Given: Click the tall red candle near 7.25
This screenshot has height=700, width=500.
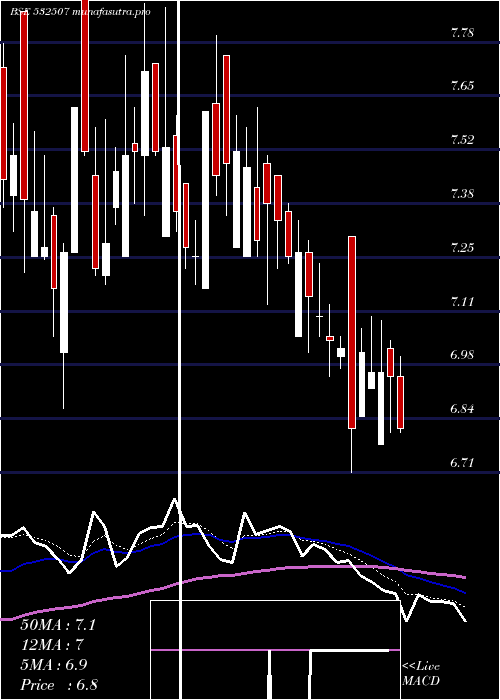Looking at the screenshot, I should coord(352,333).
